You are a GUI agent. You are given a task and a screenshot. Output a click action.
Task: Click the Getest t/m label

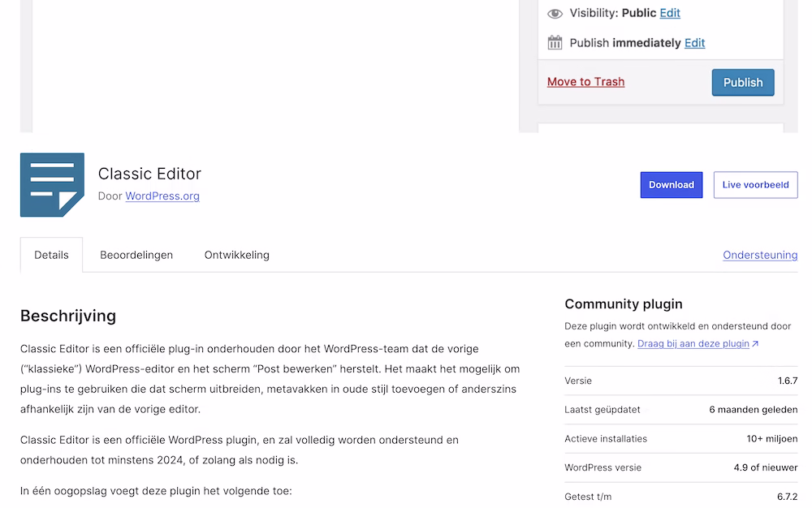click(588, 497)
